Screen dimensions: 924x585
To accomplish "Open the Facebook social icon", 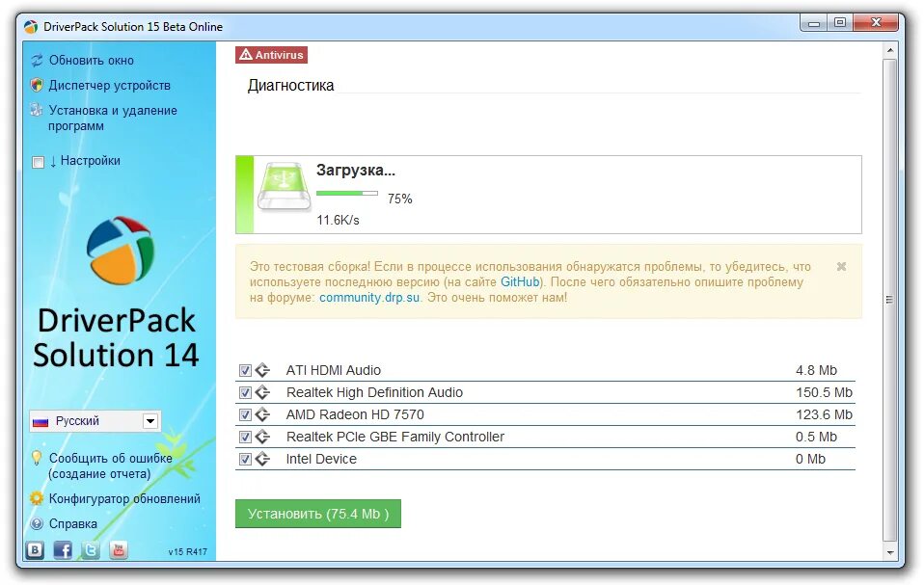I will tap(63, 549).
